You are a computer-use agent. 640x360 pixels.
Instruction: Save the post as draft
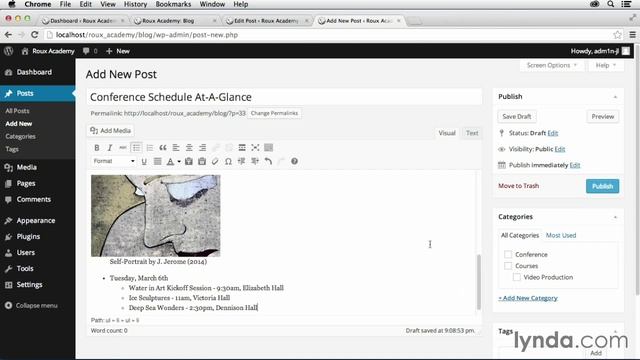click(517, 117)
